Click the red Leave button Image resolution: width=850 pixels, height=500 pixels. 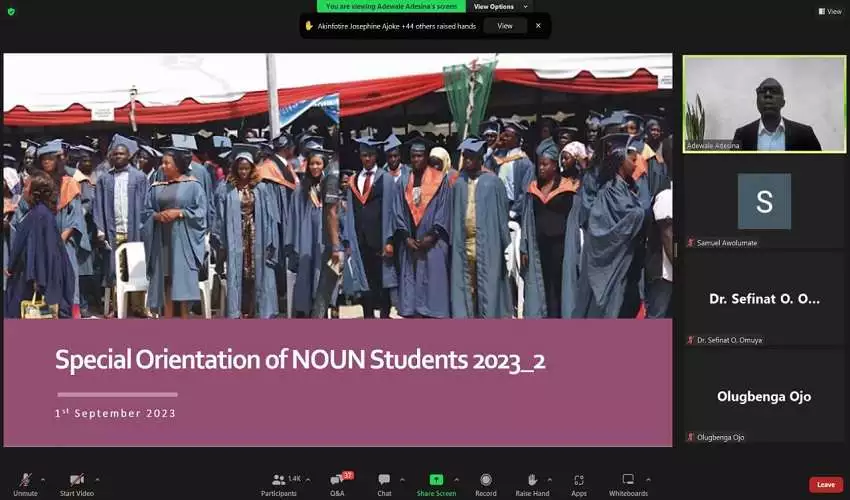pyautogui.click(x=826, y=484)
